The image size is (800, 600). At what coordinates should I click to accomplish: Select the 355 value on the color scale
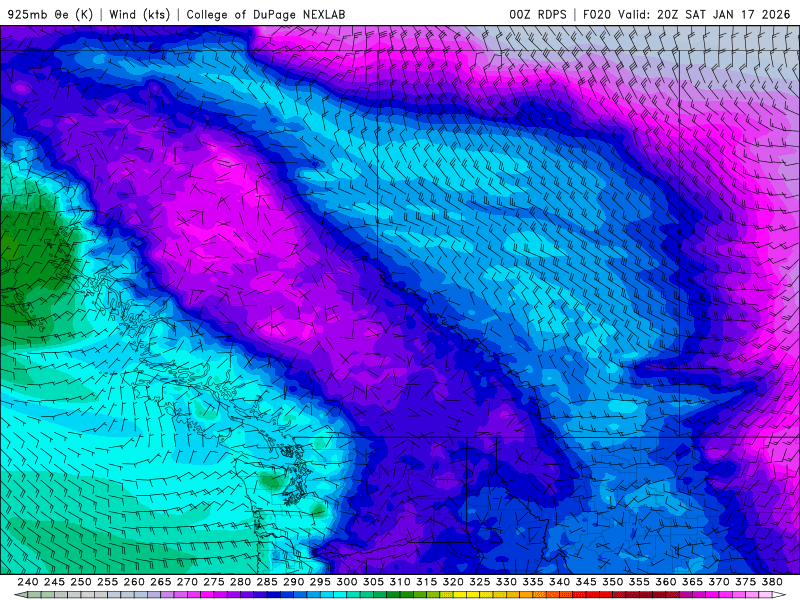[x=639, y=582]
